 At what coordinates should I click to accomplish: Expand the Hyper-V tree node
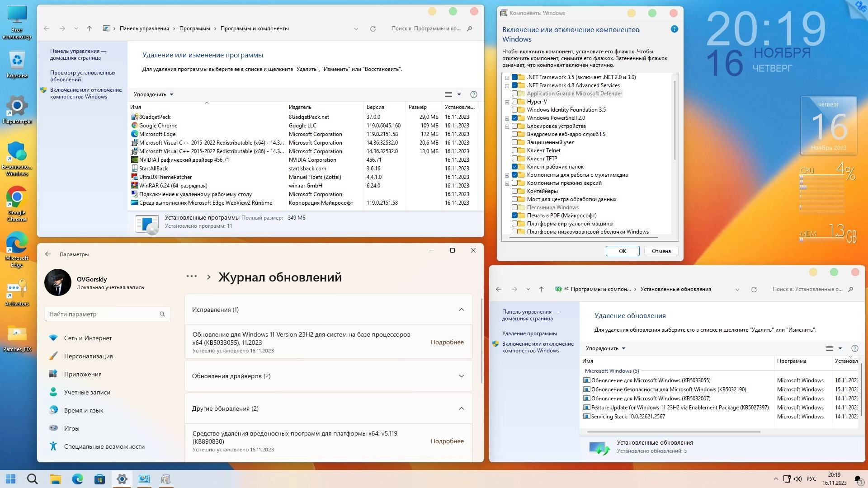[x=507, y=102]
